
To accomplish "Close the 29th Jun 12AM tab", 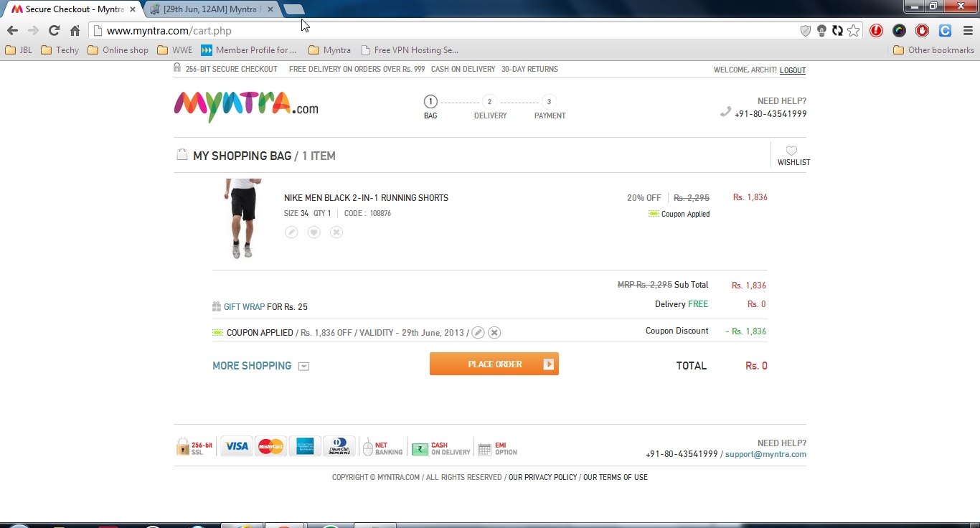I will point(270,9).
